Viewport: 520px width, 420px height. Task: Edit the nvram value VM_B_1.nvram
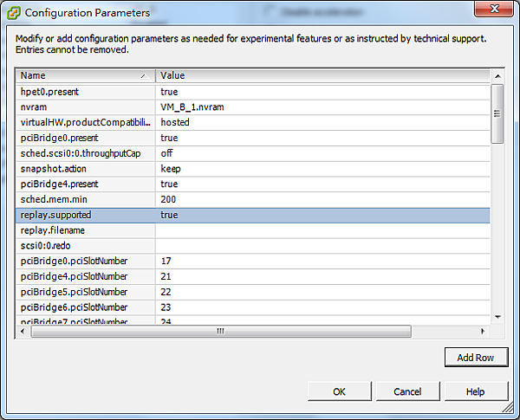pos(322,107)
